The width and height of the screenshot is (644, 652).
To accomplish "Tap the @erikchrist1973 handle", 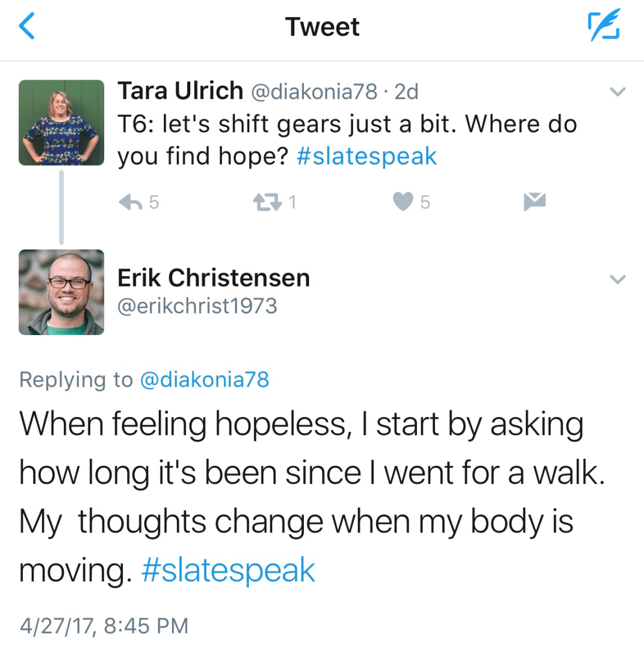I will pos(197,306).
